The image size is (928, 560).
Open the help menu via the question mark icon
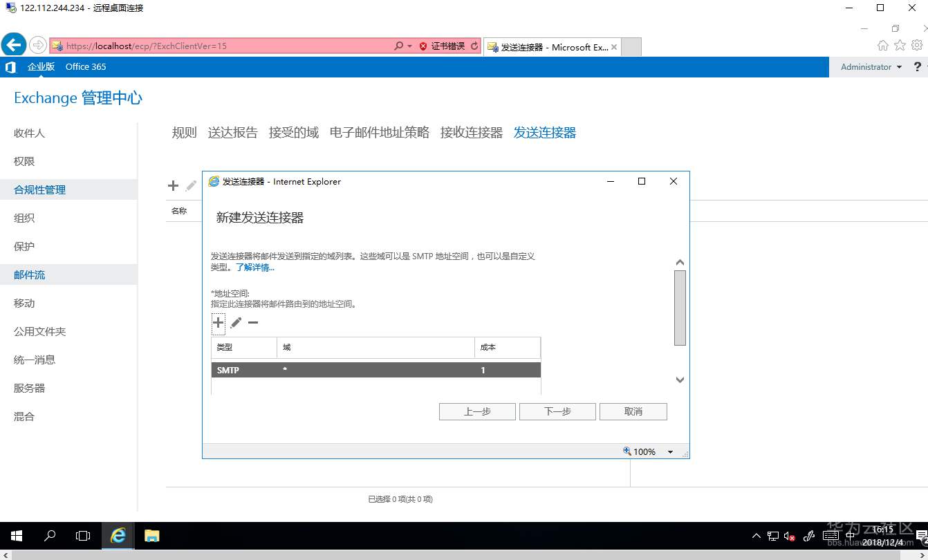click(x=916, y=66)
